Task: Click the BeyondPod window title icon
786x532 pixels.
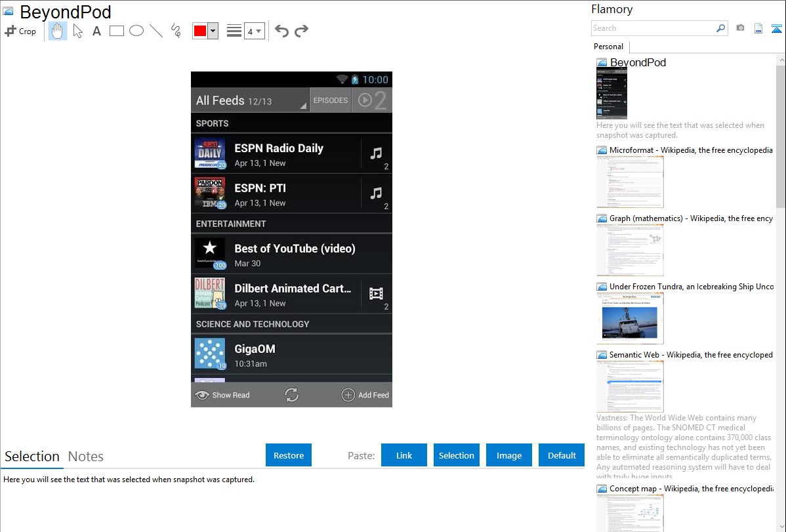Action: point(8,12)
